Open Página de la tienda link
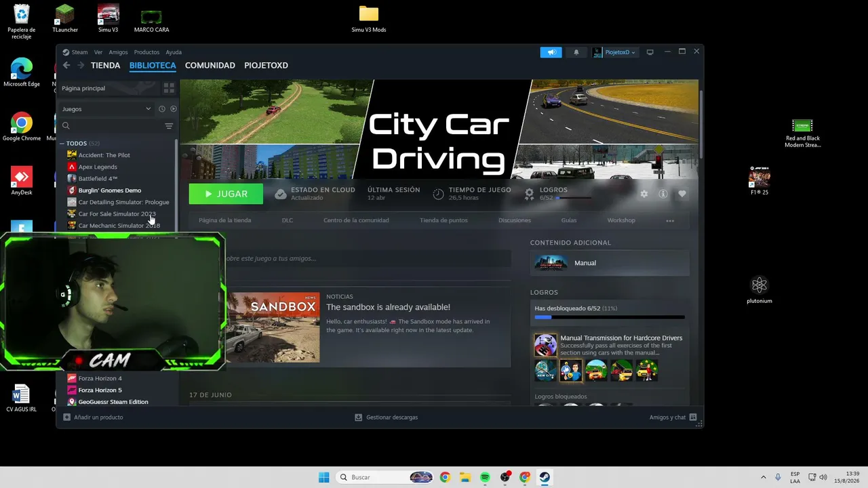Viewport: 868px width, 488px height. point(224,220)
